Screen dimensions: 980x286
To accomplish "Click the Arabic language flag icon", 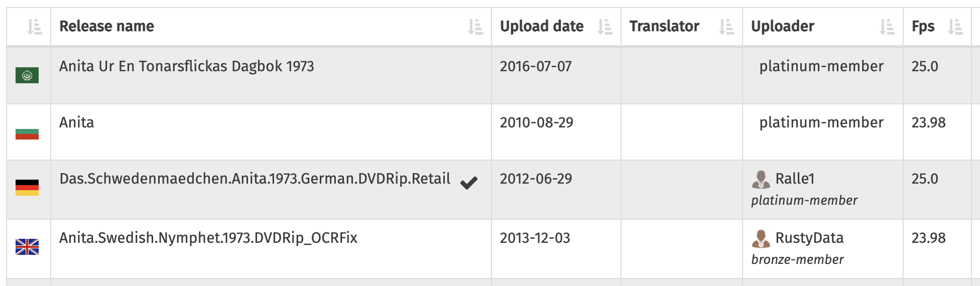I will click(27, 75).
